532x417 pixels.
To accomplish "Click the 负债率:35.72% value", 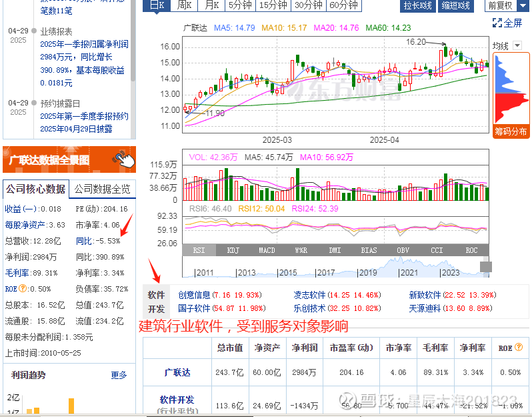I will 102,289.
